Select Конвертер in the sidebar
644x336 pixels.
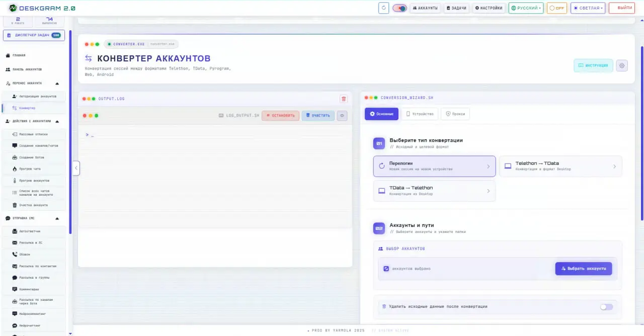click(33, 108)
